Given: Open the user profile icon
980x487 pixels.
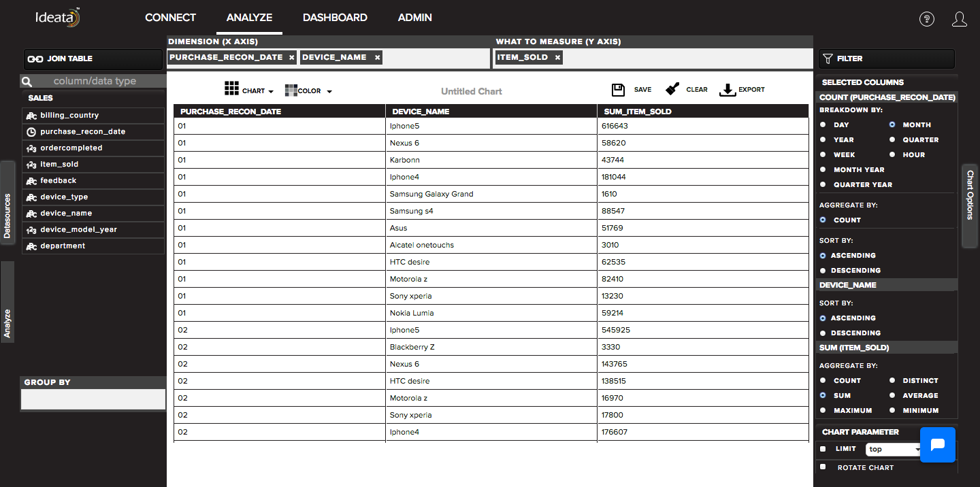Looking at the screenshot, I should pos(960,19).
